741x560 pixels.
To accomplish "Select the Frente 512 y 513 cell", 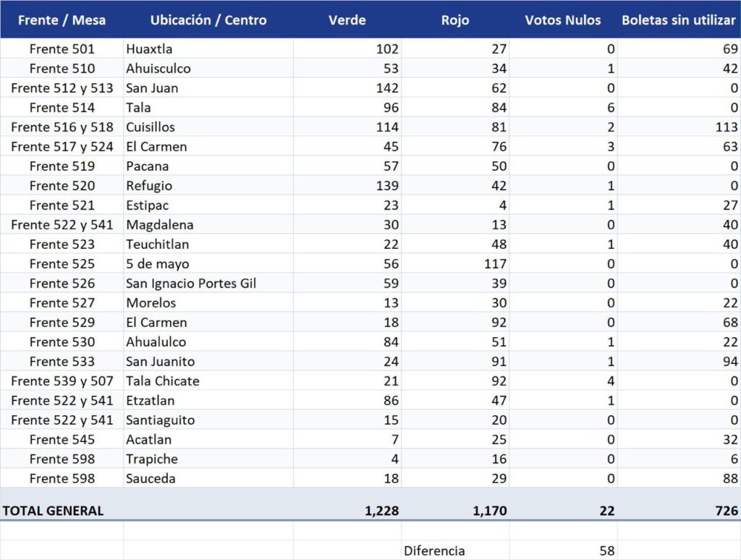I will coord(62,88).
